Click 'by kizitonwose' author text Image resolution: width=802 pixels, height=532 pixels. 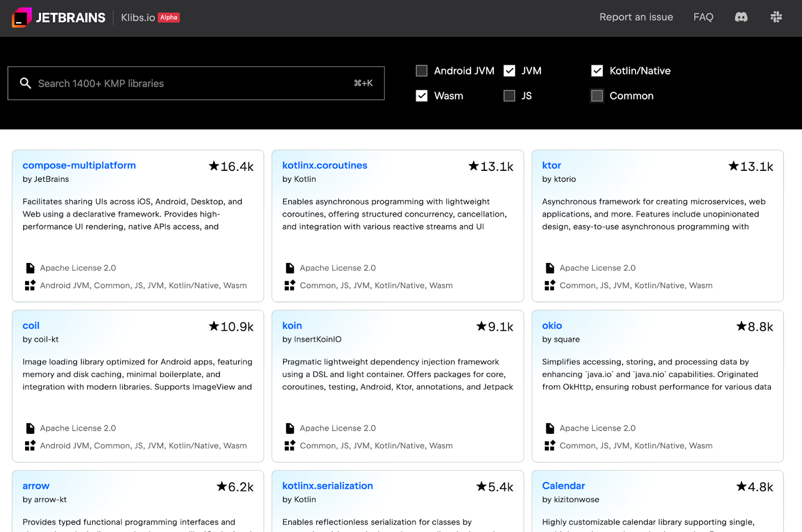(570, 500)
